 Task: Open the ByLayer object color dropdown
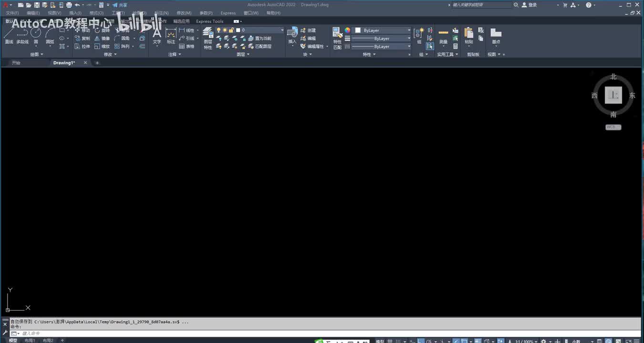382,30
